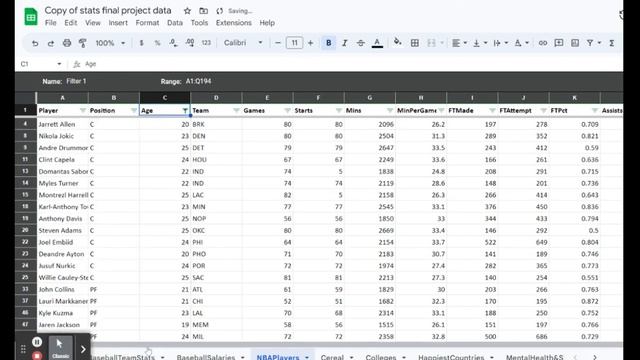Open the Help menu
The image size is (640, 360).
coord(267,23)
